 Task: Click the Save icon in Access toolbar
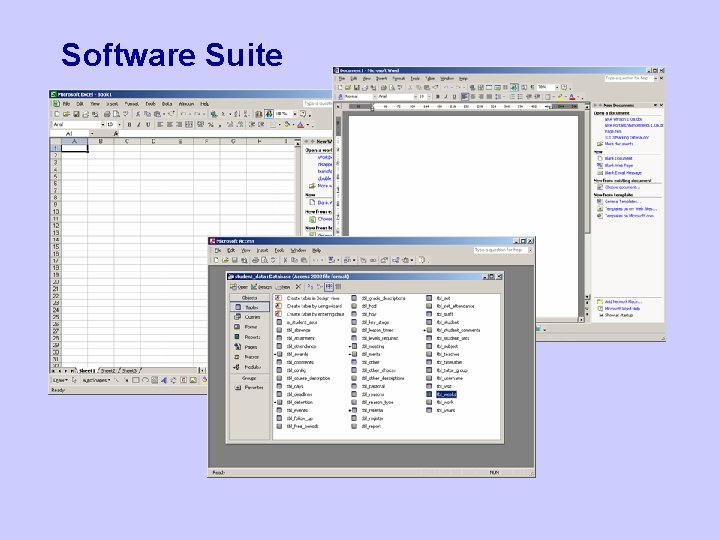click(234, 260)
